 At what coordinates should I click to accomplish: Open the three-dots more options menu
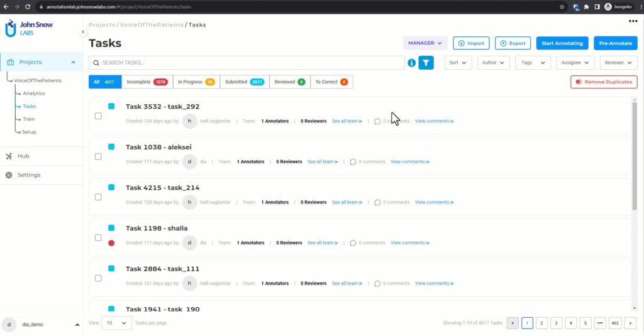point(633,21)
